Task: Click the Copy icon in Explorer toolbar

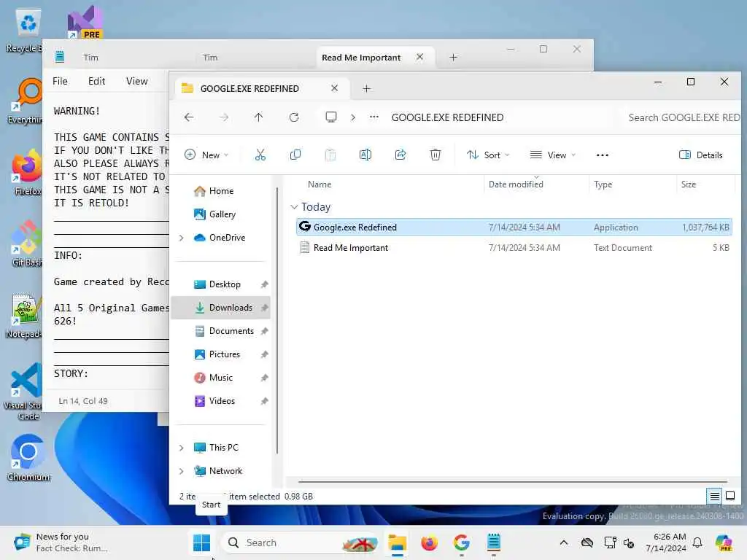Action: [x=295, y=155]
